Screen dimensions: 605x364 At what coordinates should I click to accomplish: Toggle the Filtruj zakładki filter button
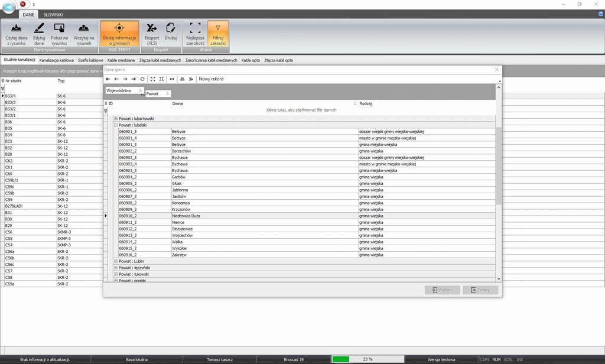point(217,28)
